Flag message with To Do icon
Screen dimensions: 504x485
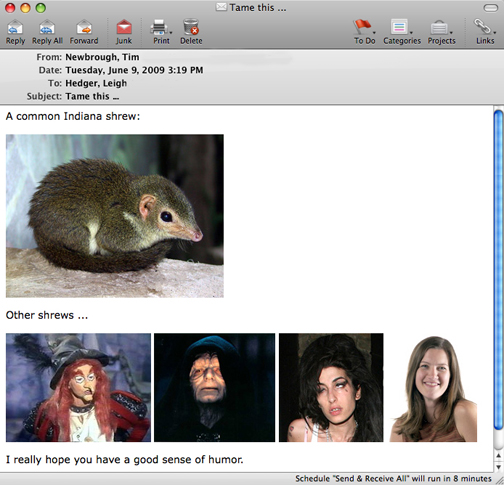pos(362,27)
